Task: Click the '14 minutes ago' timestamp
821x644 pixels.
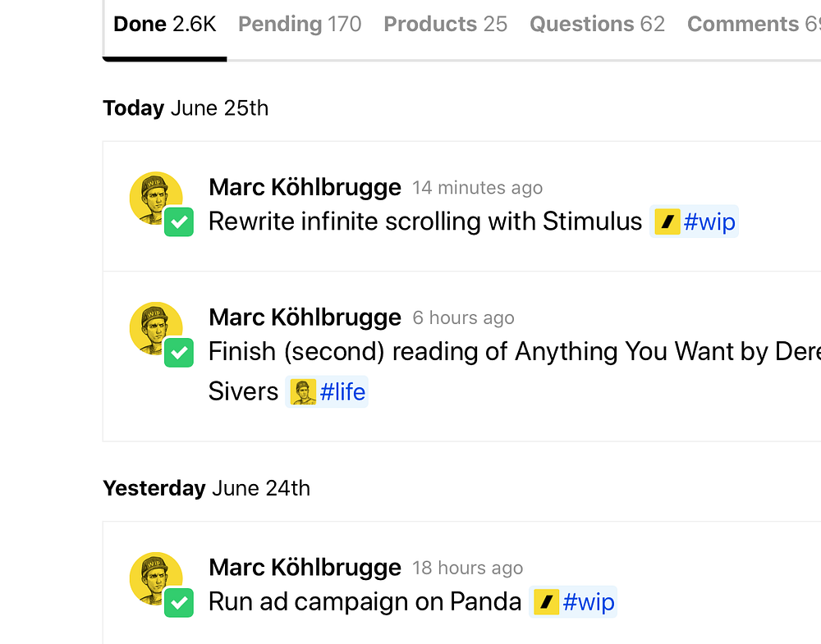Action: click(x=477, y=188)
